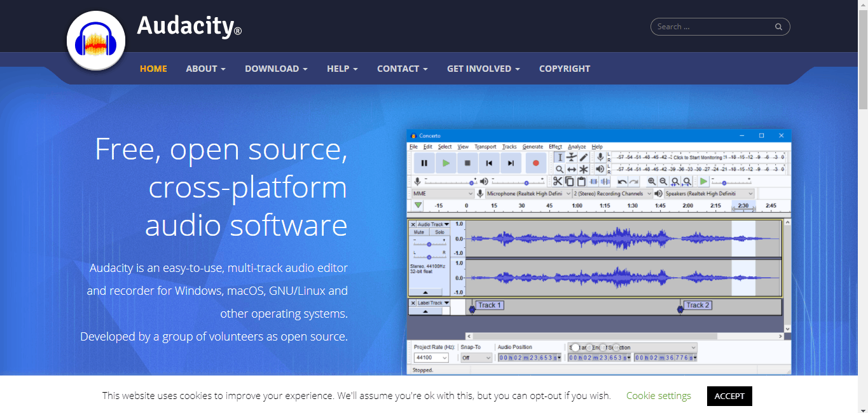Open the Snap-To dropdown
The image size is (868, 413).
(476, 357)
